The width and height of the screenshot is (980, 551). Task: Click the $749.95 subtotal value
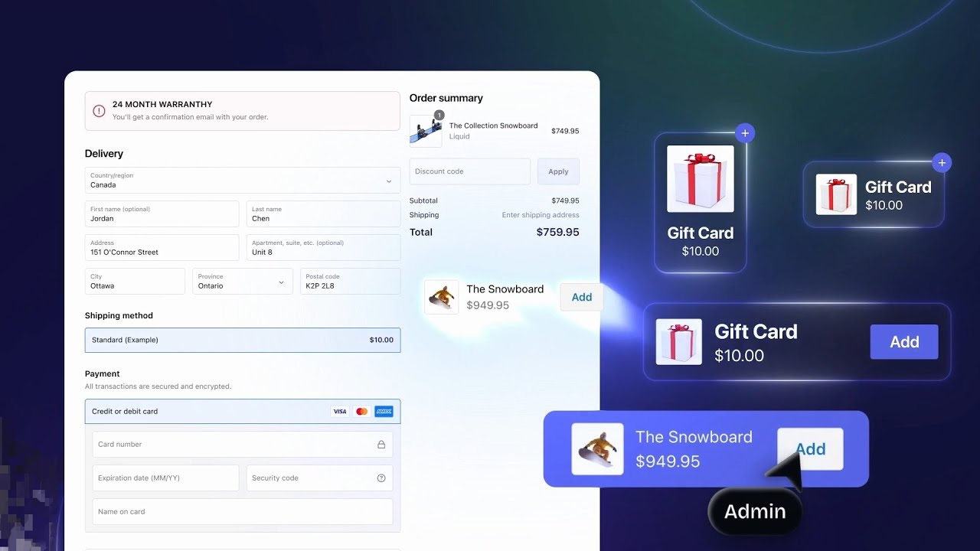pyautogui.click(x=565, y=201)
